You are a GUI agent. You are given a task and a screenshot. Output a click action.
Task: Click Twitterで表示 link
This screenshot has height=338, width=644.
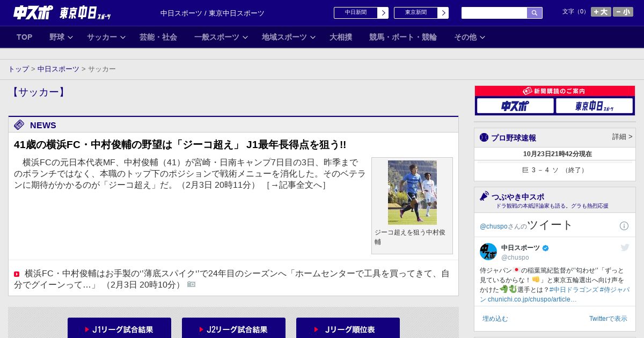[x=608, y=319]
